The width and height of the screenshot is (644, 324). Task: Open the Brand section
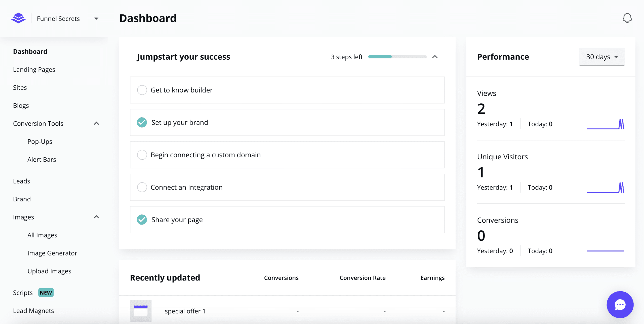tap(22, 199)
